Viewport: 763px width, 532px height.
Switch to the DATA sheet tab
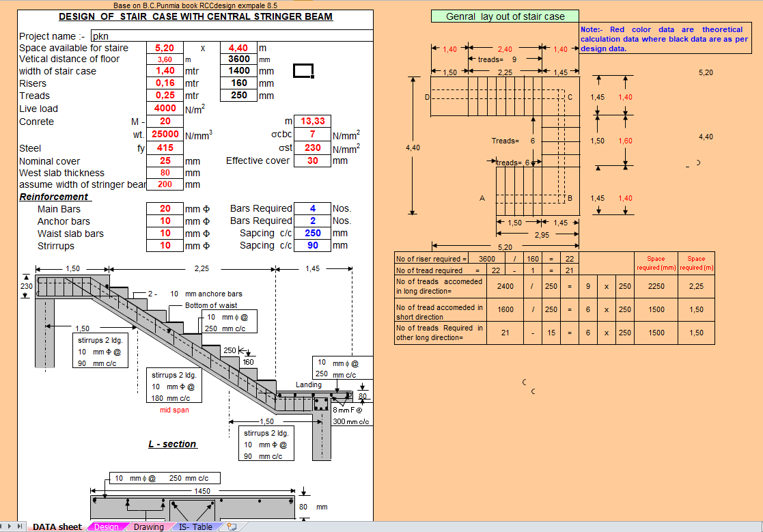tap(57, 527)
